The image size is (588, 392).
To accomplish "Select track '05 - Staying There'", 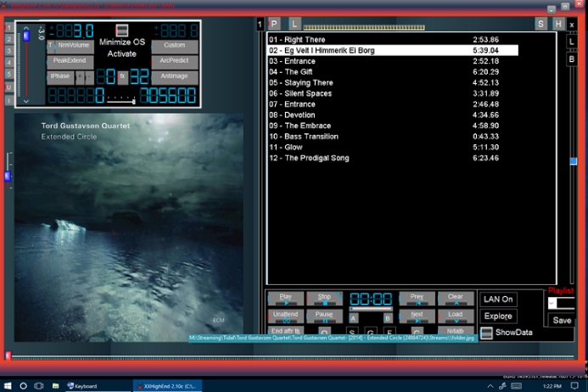I will point(393,83).
